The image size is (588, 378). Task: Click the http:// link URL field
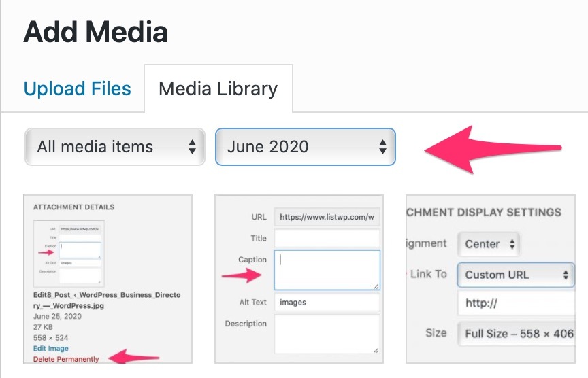pos(517,303)
